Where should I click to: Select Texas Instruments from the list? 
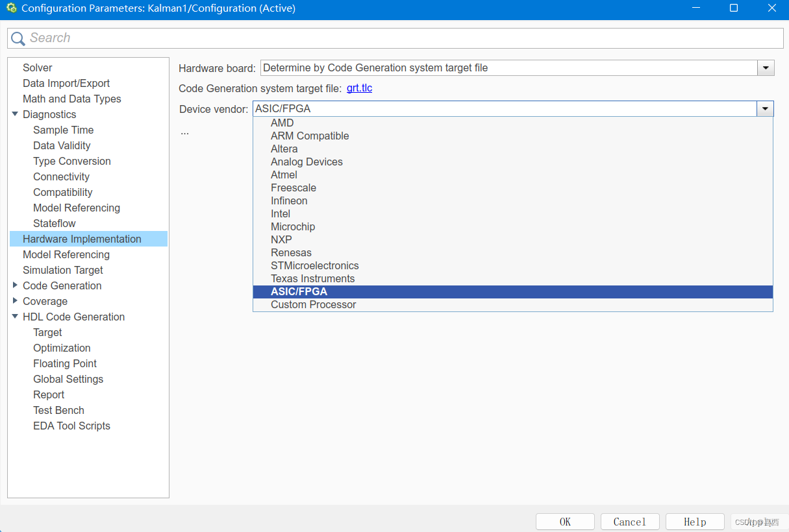tap(513, 279)
